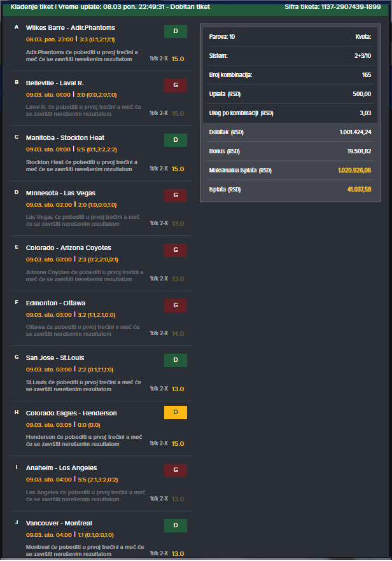392x561 pixels.
Task: Click red G badge for Belleville - Laval R.
Action: (176, 85)
